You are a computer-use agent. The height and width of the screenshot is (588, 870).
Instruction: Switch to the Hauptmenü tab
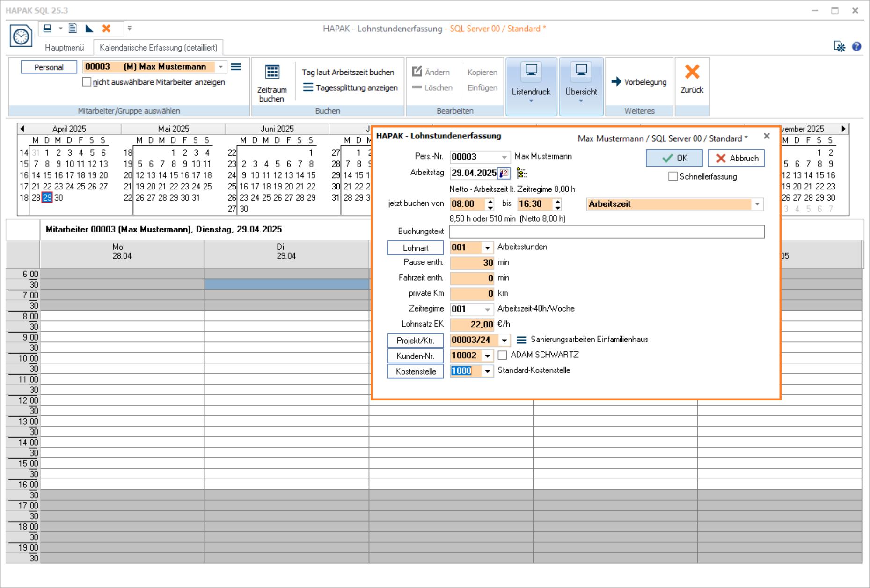coord(64,48)
